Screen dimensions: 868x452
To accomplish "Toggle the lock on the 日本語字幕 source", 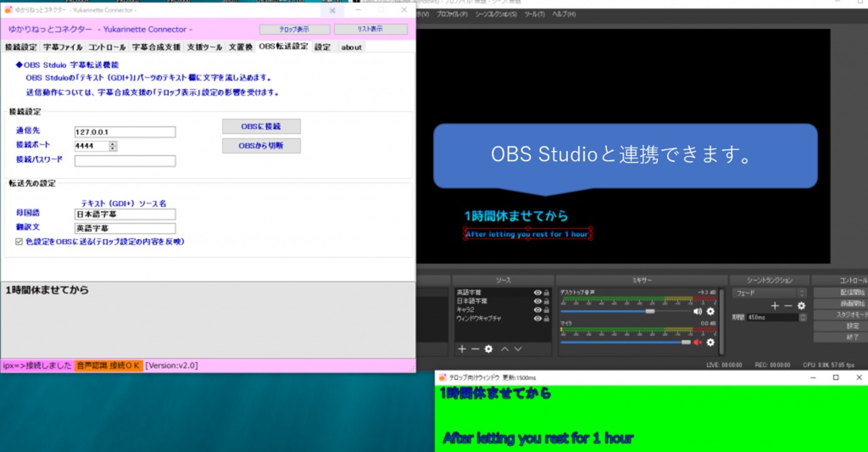I will pyautogui.click(x=547, y=301).
